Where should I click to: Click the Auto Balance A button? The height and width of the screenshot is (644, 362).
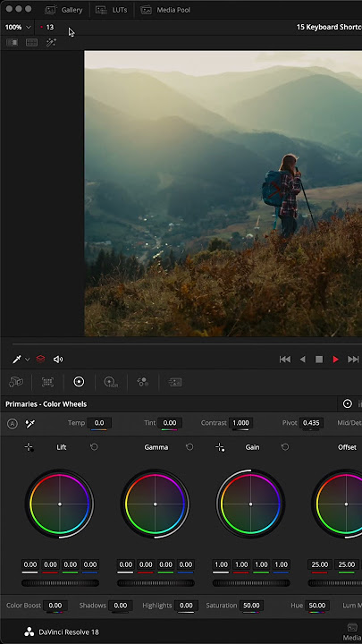click(13, 424)
